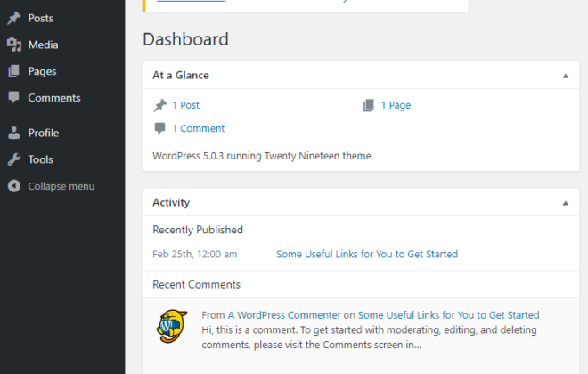Click the Collapse menu arrow icon

tap(14, 186)
